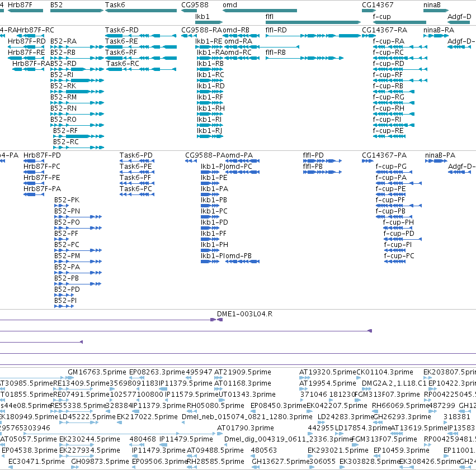This screenshot has width=476, height=470.
Task: Select the GH13627.5prime EST label
Action: tap(281, 462)
